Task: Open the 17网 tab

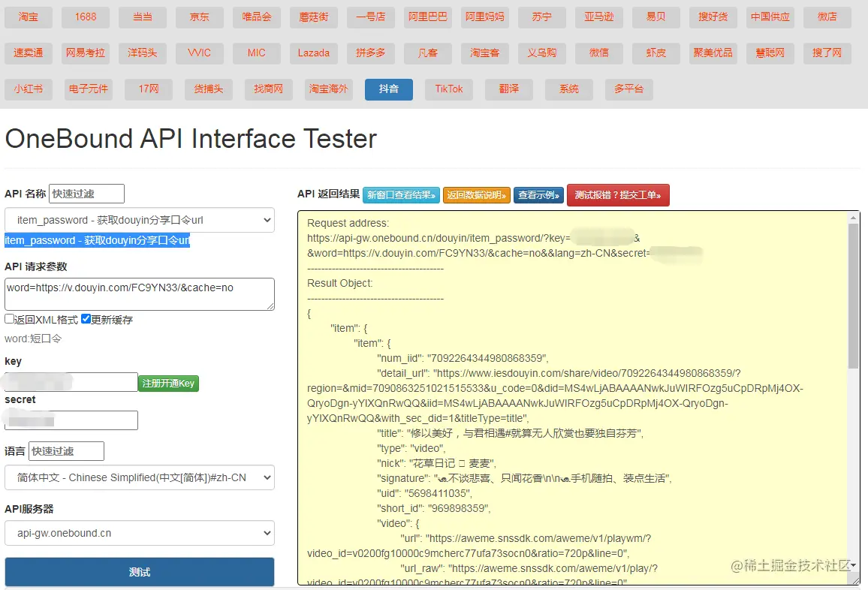Action: click(149, 89)
